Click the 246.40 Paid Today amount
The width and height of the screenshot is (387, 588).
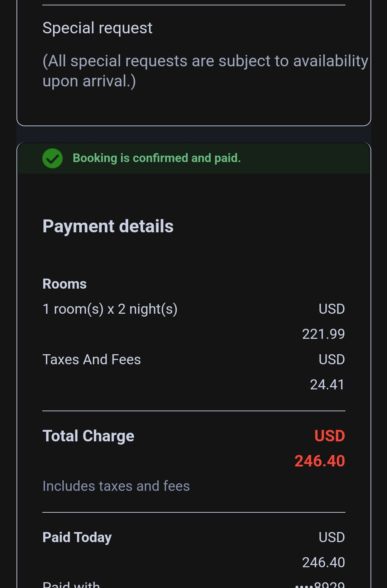pyautogui.click(x=323, y=563)
